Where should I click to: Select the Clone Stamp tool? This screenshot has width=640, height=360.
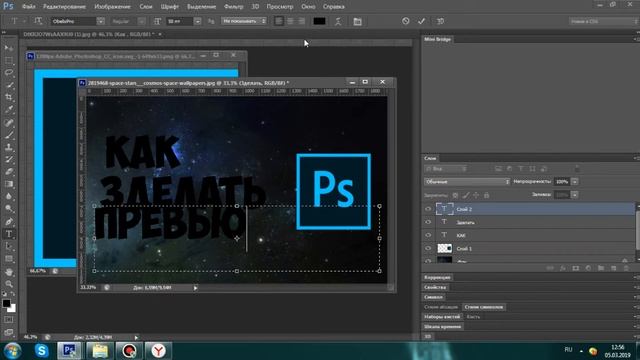9,147
